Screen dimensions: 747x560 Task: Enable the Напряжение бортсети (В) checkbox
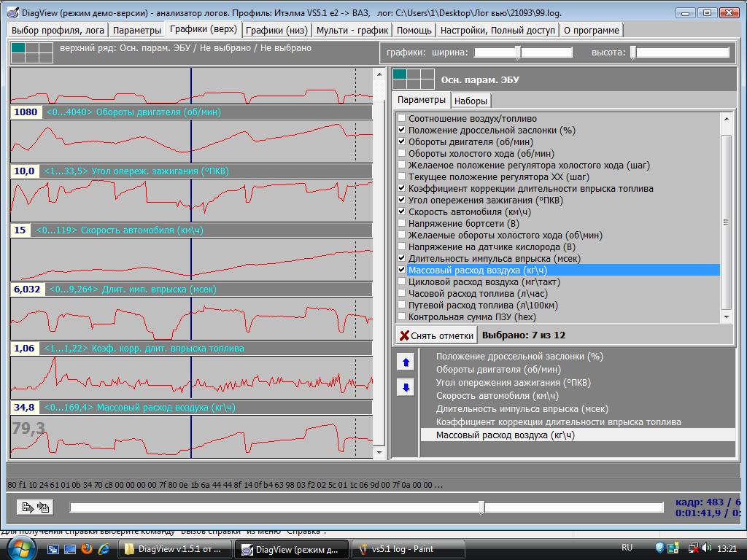coord(401,224)
